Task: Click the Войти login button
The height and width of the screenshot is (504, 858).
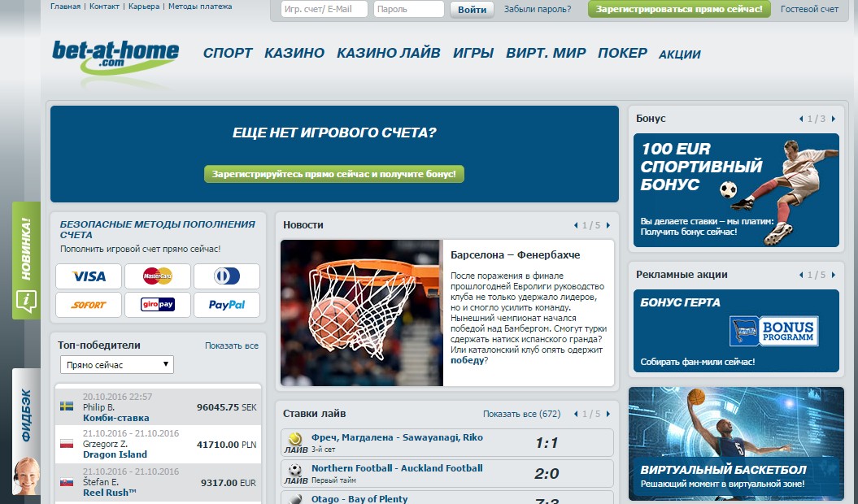Action: [472, 9]
